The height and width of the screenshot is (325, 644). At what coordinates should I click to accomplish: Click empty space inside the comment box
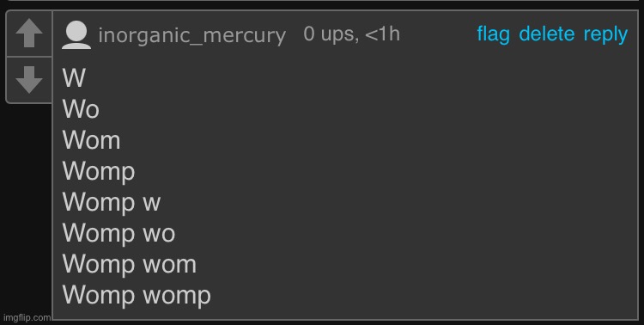410,185
